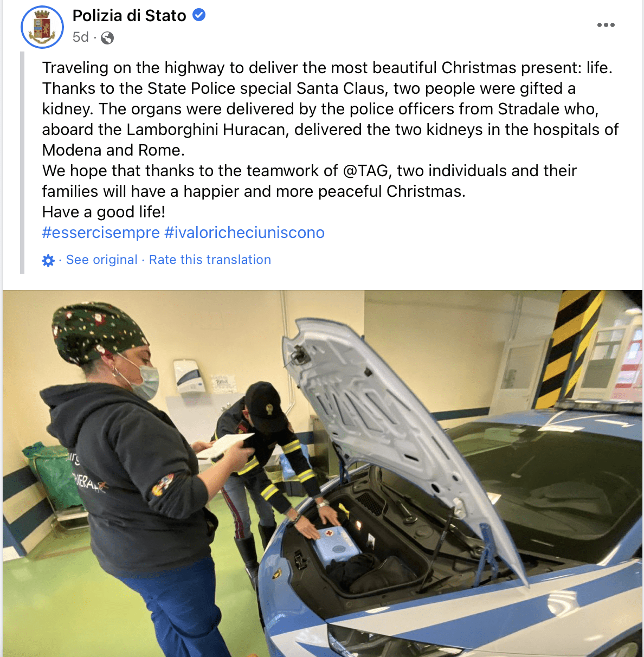The height and width of the screenshot is (657, 644).
Task: Open the #ivaloricheciuniscono hashtag
Action: (x=244, y=233)
